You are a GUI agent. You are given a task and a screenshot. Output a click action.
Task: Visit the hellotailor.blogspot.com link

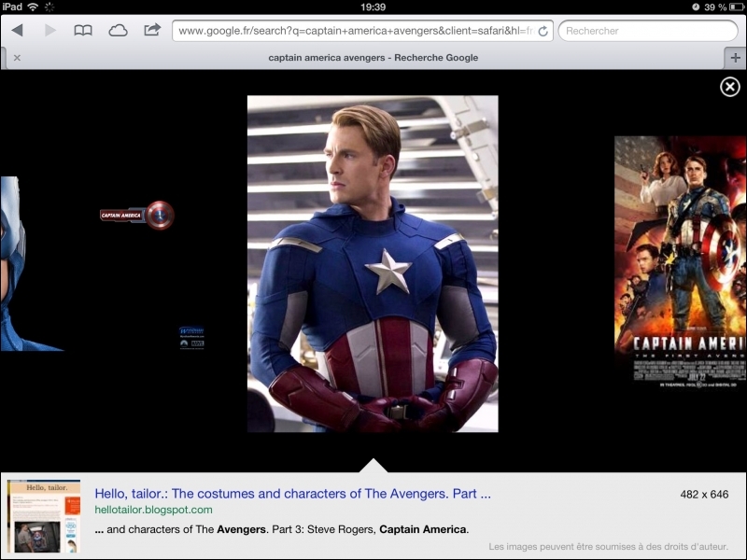[153, 510]
